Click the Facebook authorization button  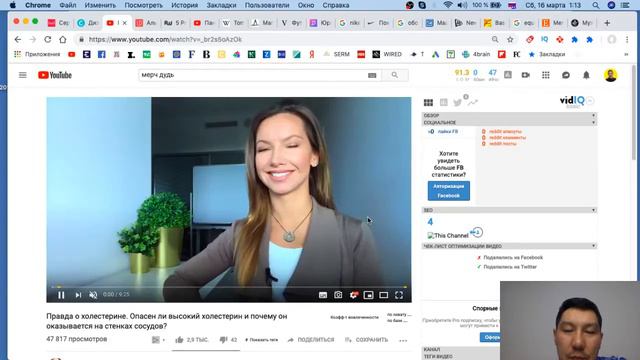coord(449,191)
